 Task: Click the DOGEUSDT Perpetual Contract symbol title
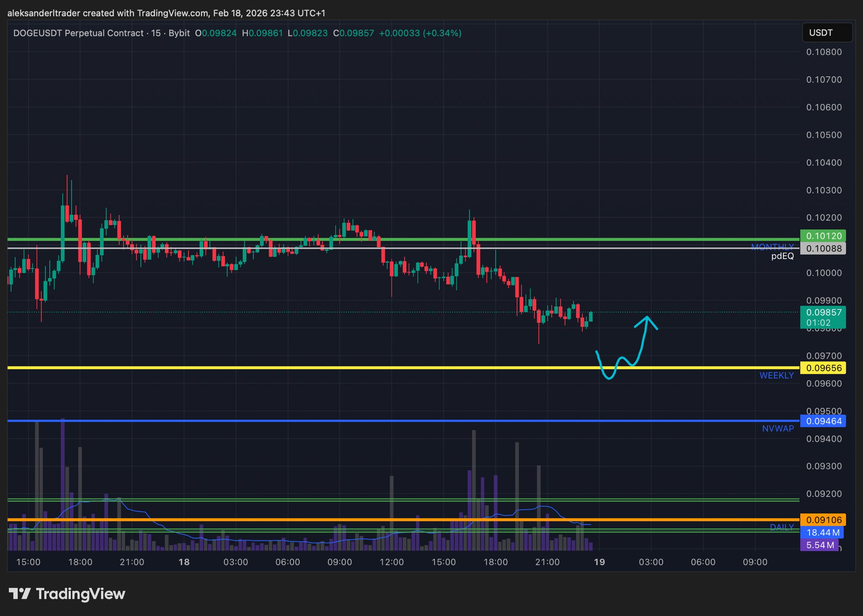pos(78,33)
